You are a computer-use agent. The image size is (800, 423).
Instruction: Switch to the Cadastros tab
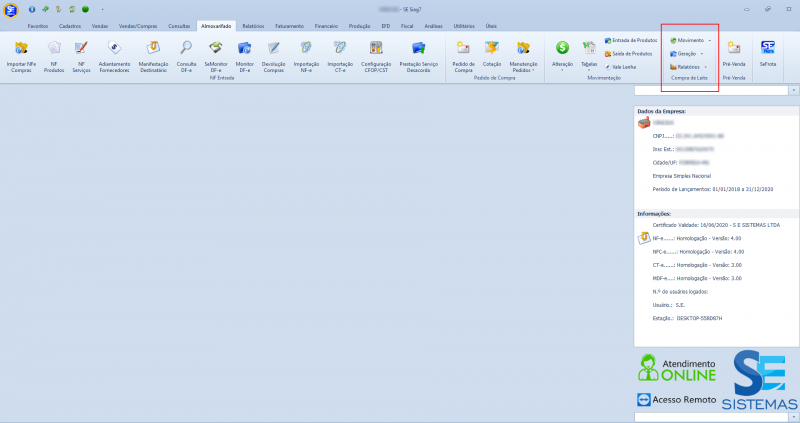coord(71,24)
